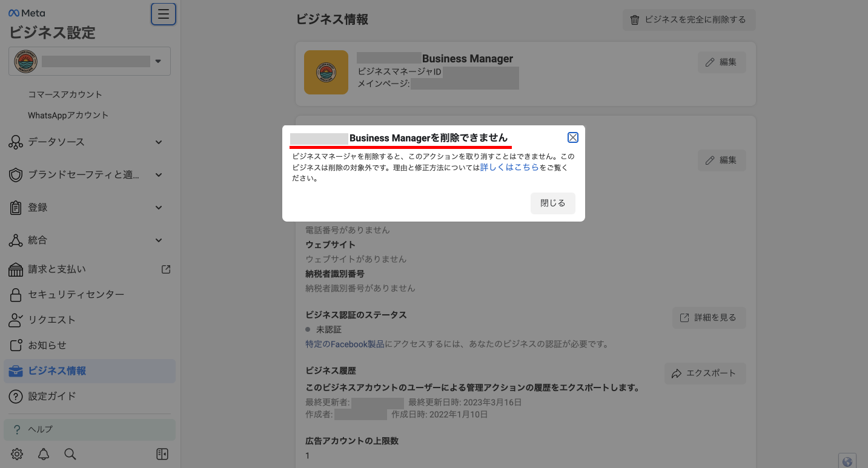The image size is (868, 468).
Task: Click the データソース nodes icon
Action: click(x=16, y=142)
